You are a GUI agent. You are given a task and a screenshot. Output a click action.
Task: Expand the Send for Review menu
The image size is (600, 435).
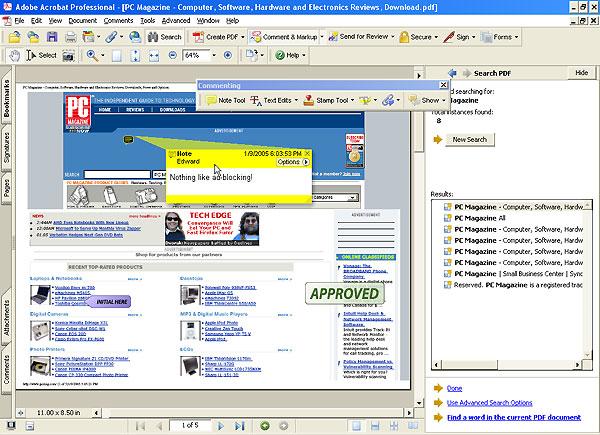393,37
